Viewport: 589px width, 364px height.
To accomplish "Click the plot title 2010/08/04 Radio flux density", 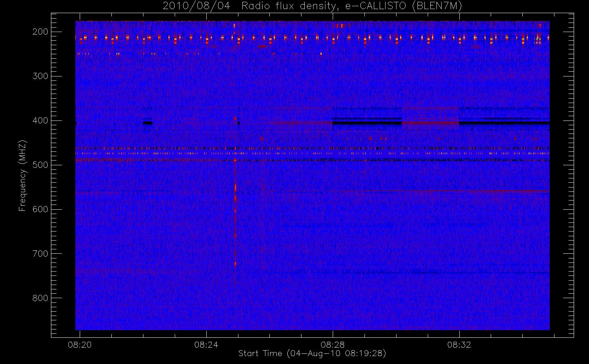I will click(x=312, y=6).
